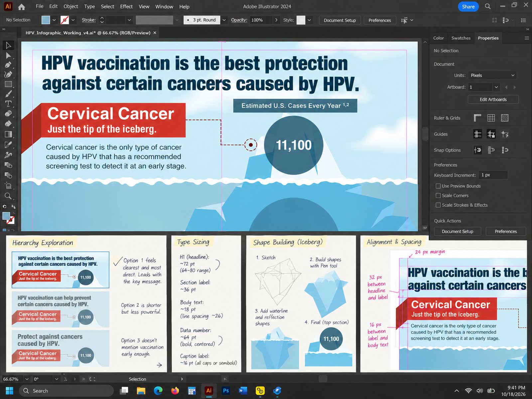The height and width of the screenshot is (399, 532).
Task: Click the Share button
Action: [x=468, y=7]
